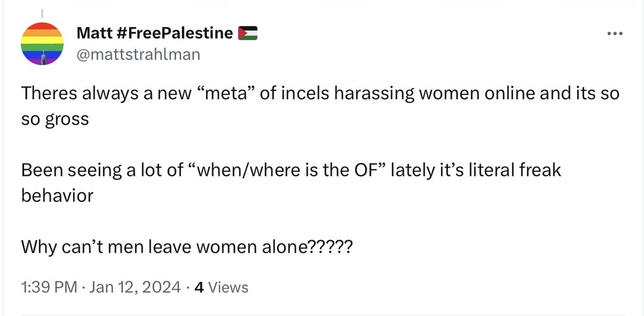Image resolution: width=644 pixels, height=316 pixels.
Task: Click the #FreePalestine hashtag in the name
Action: click(175, 33)
